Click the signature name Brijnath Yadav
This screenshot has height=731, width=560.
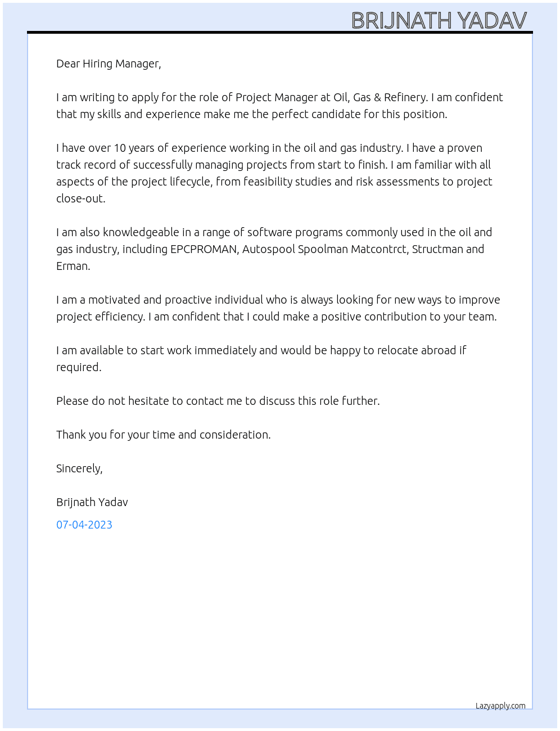tap(92, 502)
